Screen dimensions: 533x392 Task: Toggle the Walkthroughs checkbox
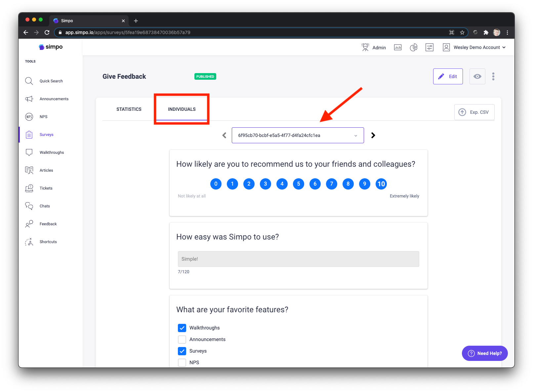(182, 328)
